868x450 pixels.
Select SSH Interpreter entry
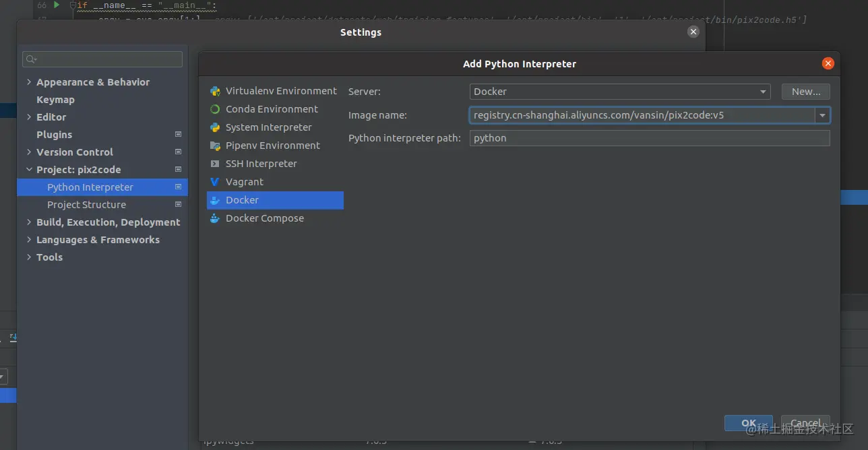275,164
